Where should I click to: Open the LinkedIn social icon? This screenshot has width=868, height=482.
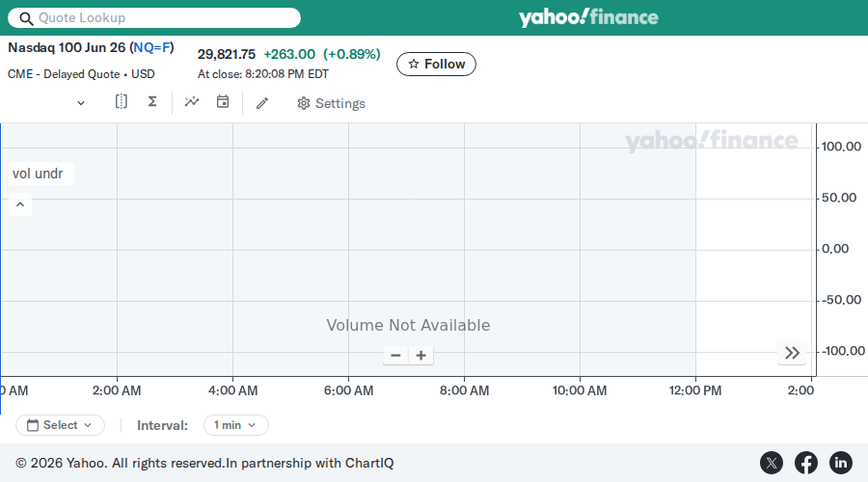(840, 463)
